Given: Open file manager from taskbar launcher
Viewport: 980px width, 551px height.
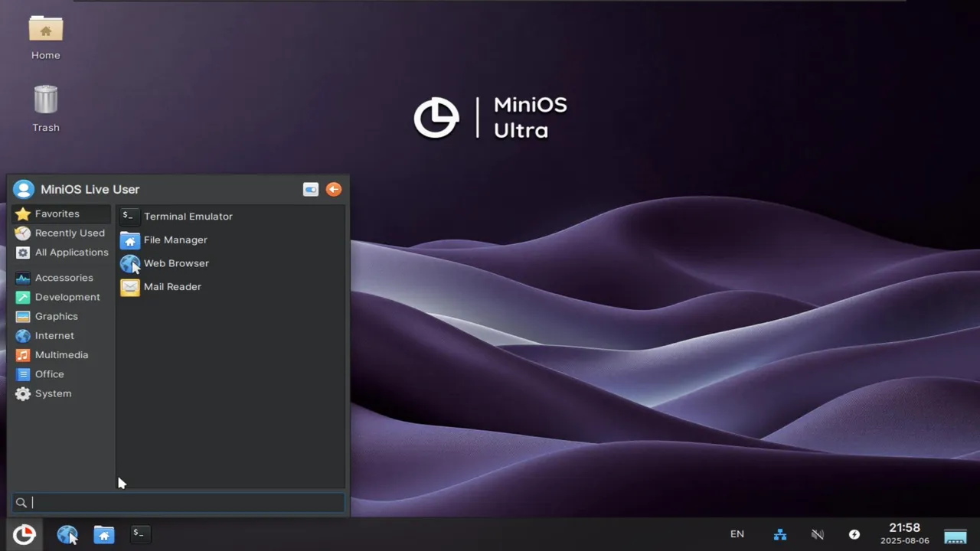Looking at the screenshot, I should [104, 534].
